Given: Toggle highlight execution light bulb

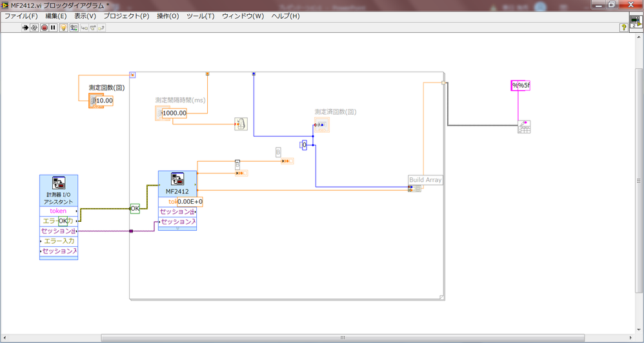Looking at the screenshot, I should tap(64, 28).
